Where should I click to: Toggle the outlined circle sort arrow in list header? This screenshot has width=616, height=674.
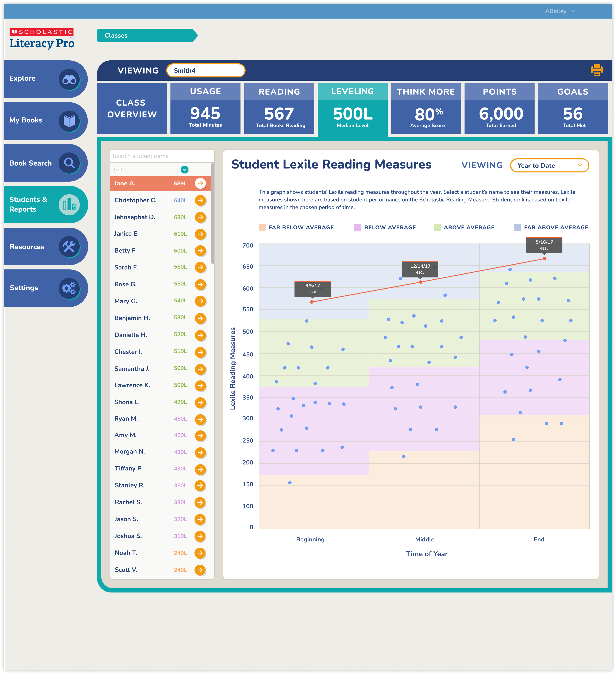click(x=118, y=170)
